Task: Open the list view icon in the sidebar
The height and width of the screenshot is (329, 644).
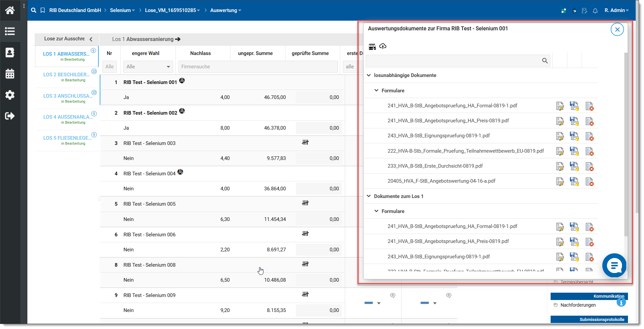Action: (x=10, y=31)
